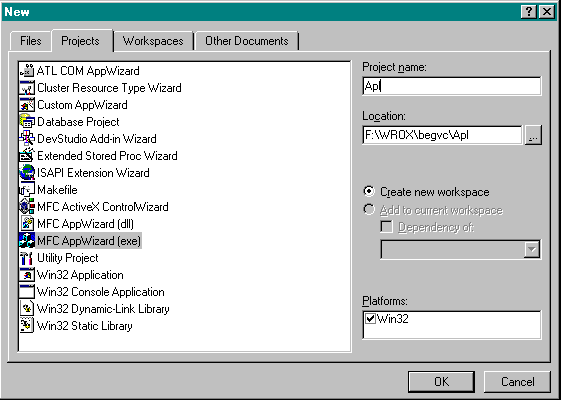Choose 'Custom AppWizard' list entry
This screenshot has width=561, height=400.
[x=82, y=105]
